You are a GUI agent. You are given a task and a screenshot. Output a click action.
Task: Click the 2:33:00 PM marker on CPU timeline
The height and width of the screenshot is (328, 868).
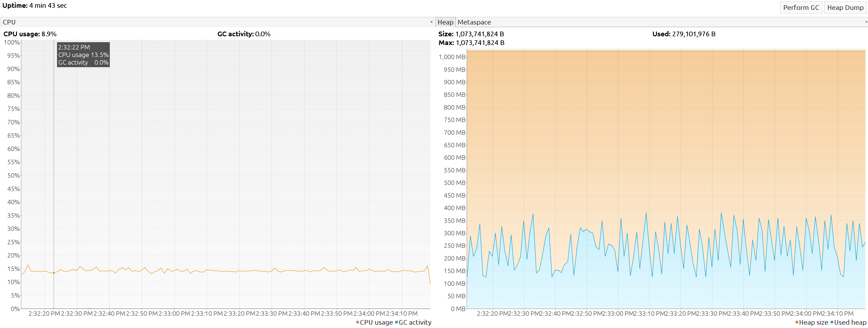pyautogui.click(x=174, y=313)
